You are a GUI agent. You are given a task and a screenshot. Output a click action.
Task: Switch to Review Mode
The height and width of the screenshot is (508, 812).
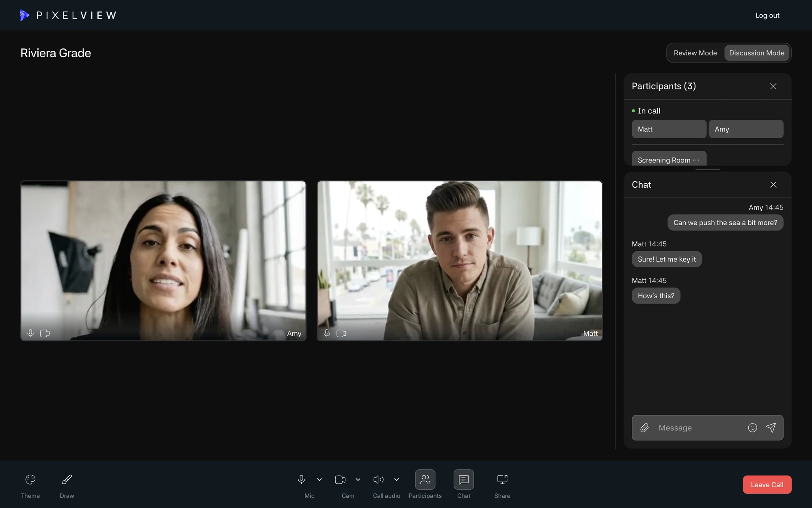tap(695, 53)
